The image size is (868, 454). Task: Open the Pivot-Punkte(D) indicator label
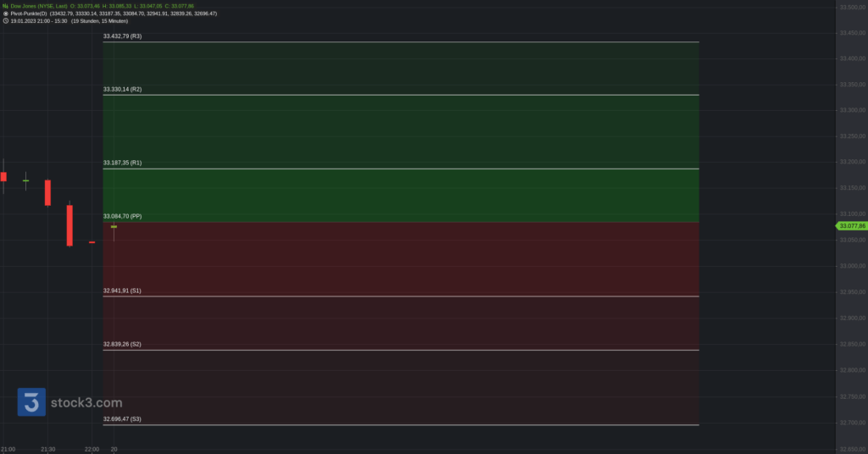pos(29,14)
